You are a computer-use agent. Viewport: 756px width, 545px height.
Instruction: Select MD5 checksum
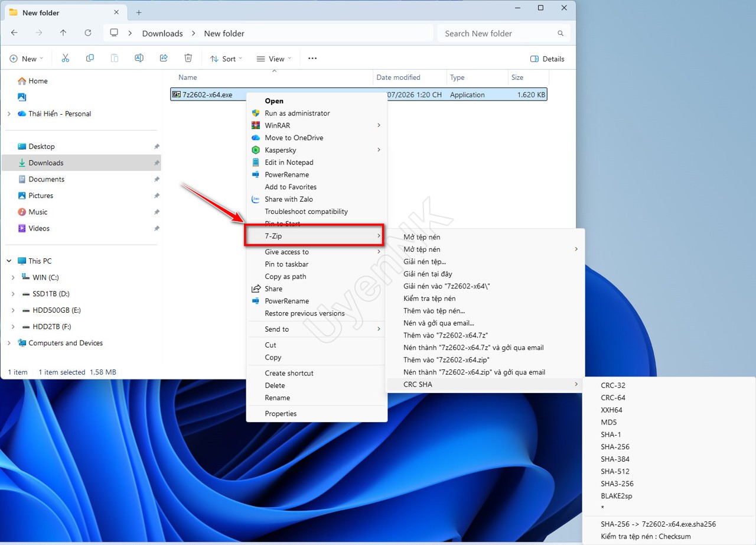point(609,422)
